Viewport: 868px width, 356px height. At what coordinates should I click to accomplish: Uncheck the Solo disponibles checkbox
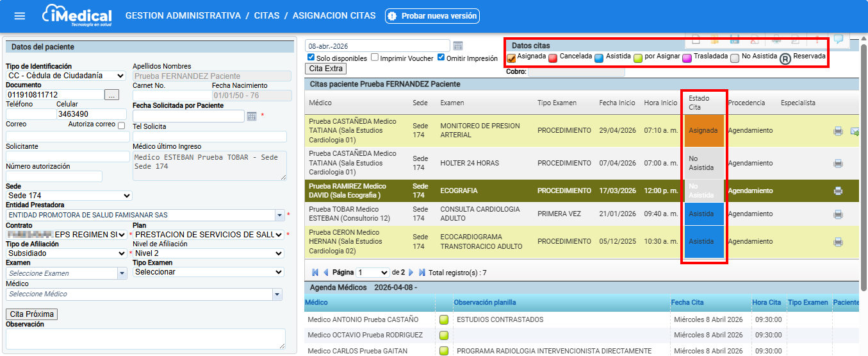click(311, 58)
